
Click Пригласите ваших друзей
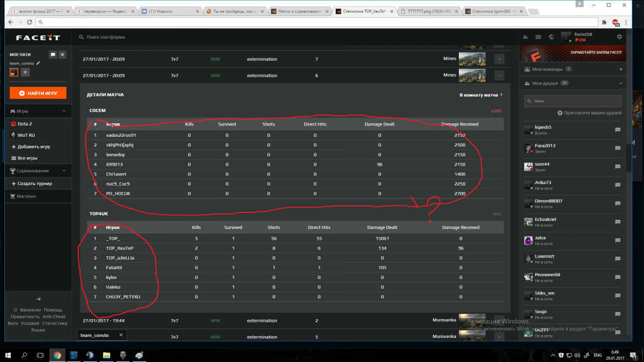(589, 113)
